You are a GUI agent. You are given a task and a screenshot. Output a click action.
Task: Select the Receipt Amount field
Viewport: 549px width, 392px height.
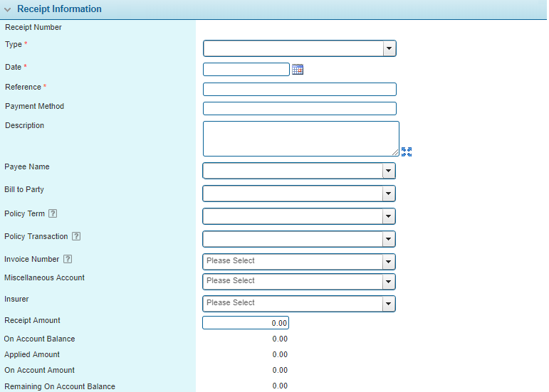click(x=246, y=323)
